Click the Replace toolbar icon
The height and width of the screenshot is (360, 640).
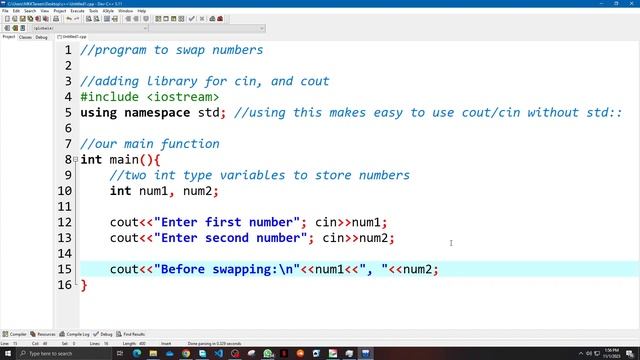click(97, 19)
